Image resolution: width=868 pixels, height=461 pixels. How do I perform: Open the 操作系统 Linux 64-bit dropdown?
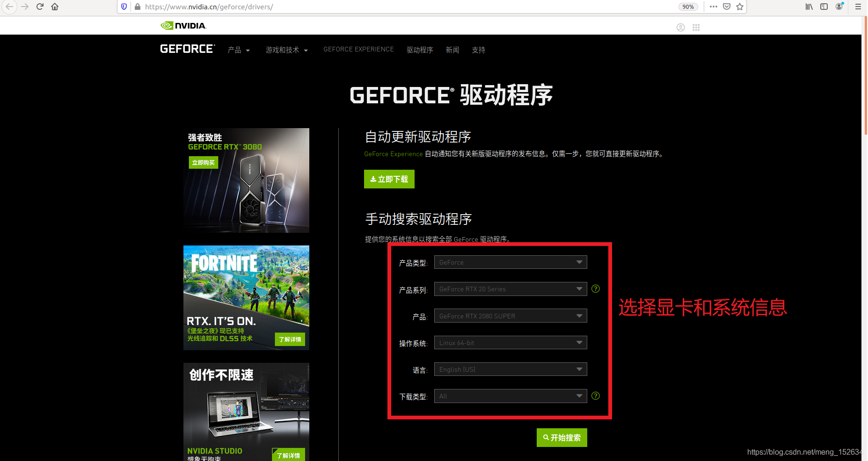tap(511, 343)
